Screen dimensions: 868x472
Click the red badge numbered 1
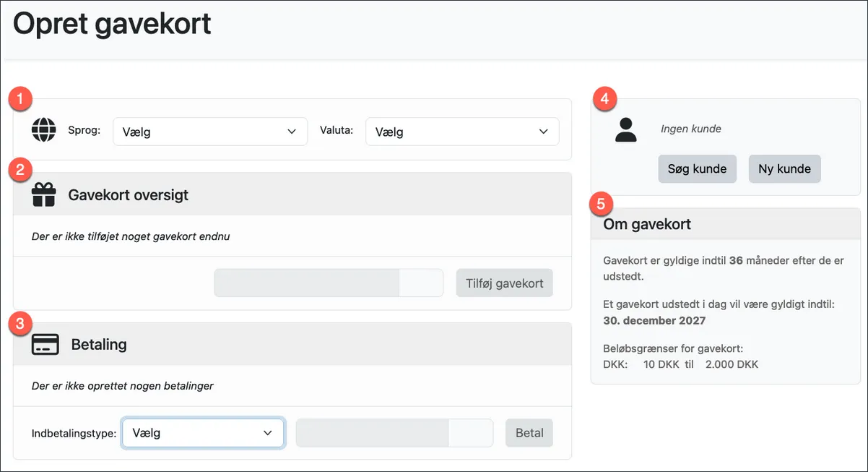pos(19,98)
